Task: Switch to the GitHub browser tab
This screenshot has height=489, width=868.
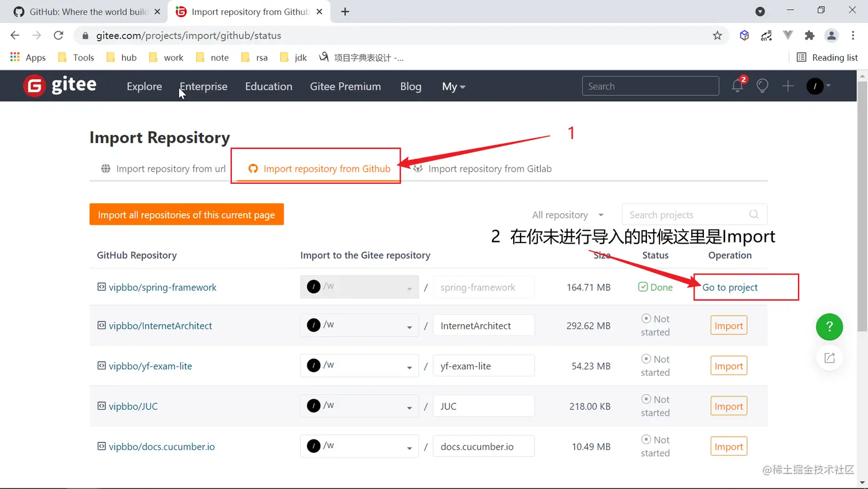Action: (86, 11)
